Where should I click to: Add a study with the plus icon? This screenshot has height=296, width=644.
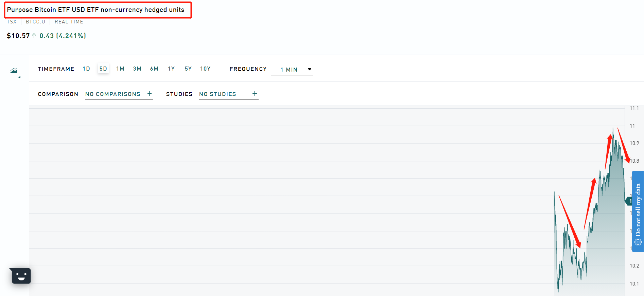(x=255, y=94)
